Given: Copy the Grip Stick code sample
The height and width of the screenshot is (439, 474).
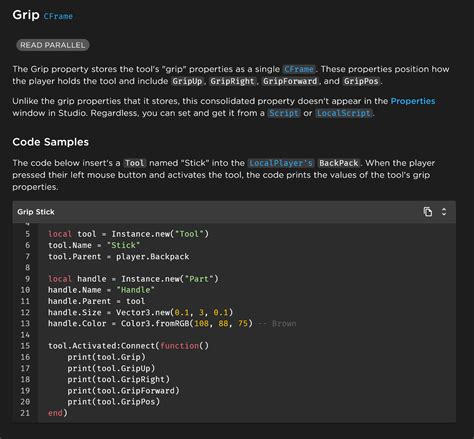Looking at the screenshot, I should pos(428,212).
